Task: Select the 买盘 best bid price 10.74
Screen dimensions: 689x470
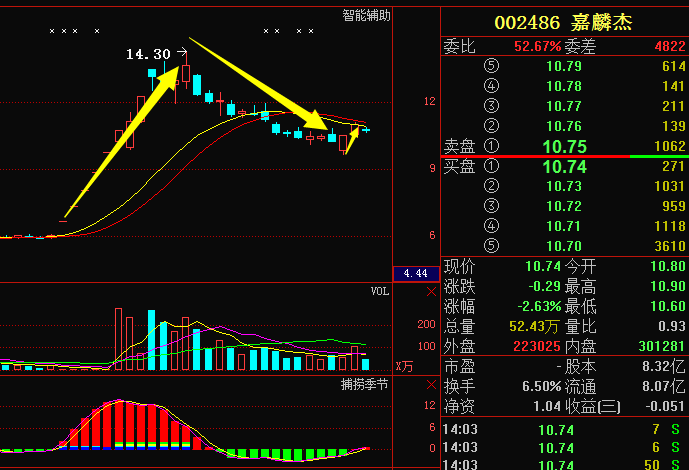Action: coord(564,166)
